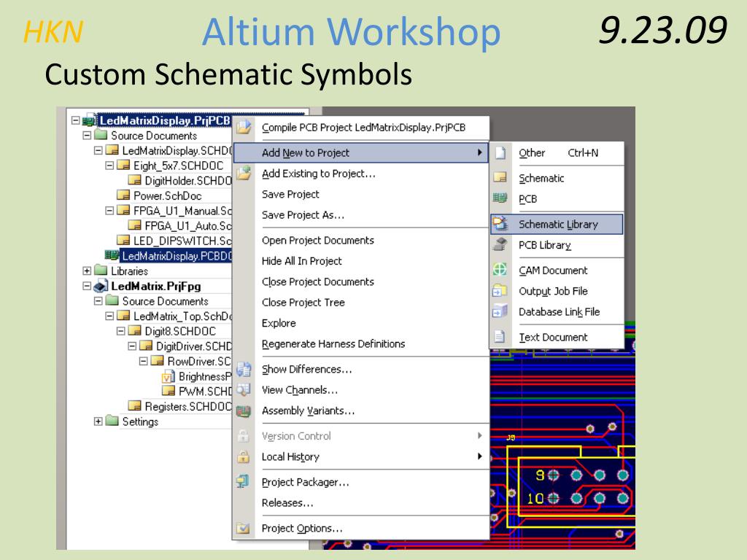Collapse the LedMatrixDisplay.PrjPCB project node

point(75,120)
